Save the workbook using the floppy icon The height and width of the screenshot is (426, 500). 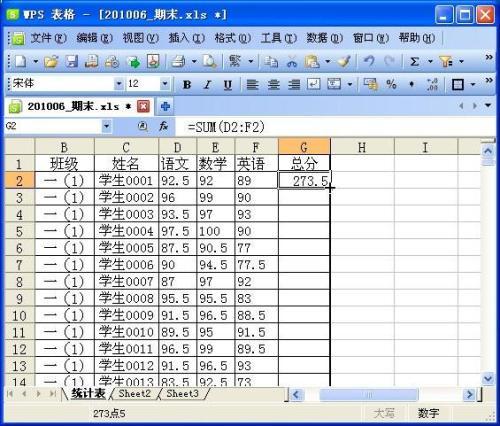[71, 62]
